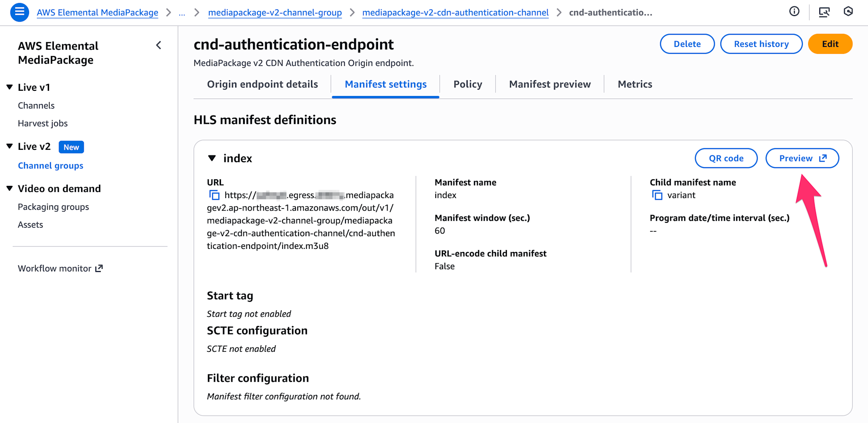868x423 pixels.
Task: Collapse the Video on demand section
Action: coord(10,188)
